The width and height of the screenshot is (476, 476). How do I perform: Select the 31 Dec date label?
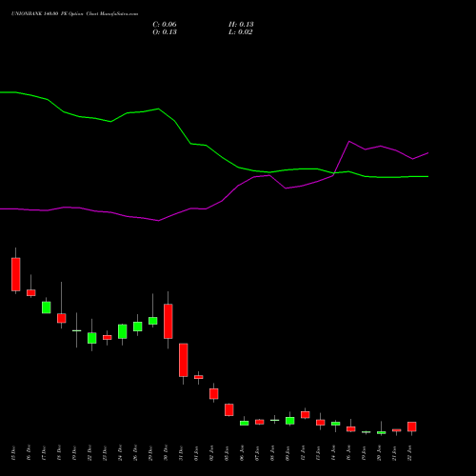(x=181, y=453)
